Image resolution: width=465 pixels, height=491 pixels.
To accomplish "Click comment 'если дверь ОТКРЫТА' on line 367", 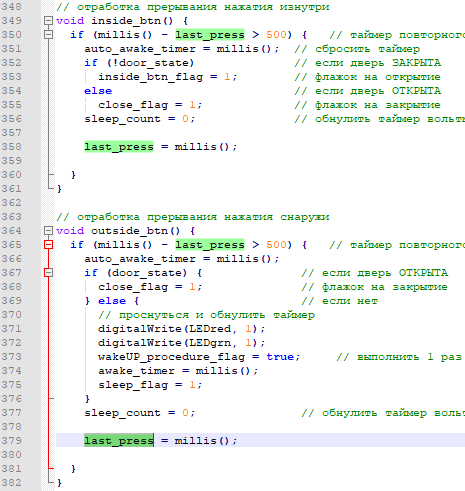I will pos(375,273).
